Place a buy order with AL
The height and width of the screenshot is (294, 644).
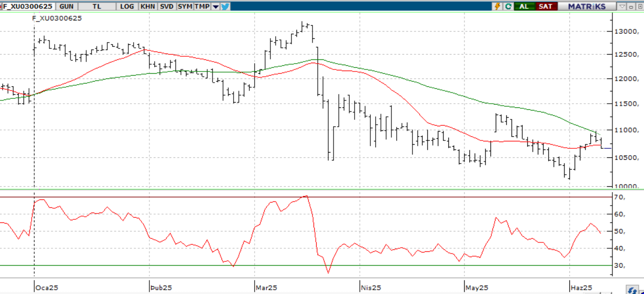click(x=524, y=6)
